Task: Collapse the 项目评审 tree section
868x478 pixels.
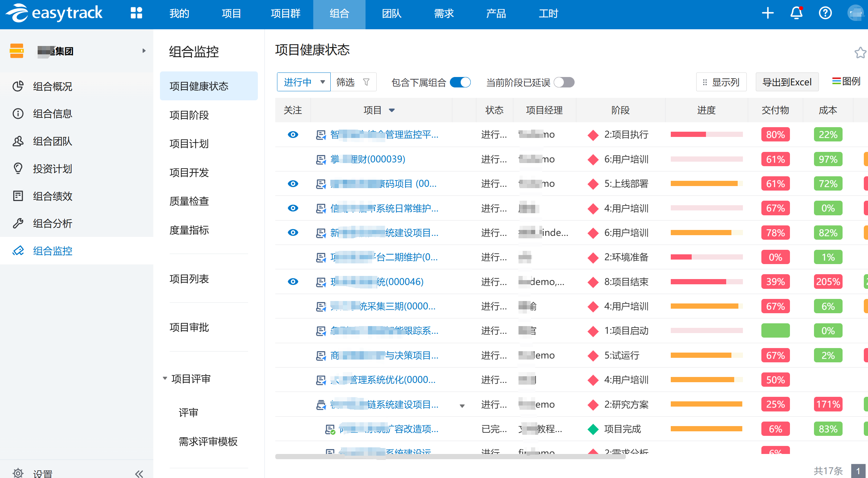Action: tap(165, 378)
